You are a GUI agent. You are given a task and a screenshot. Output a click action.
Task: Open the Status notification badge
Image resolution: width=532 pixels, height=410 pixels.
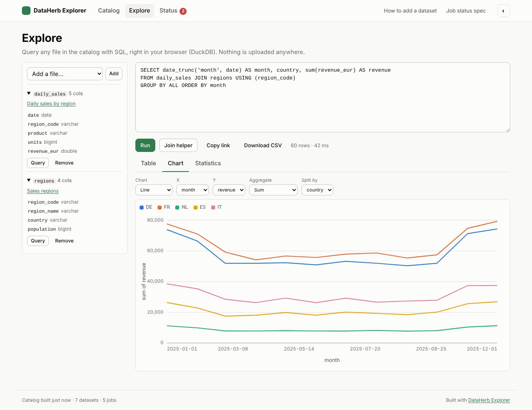click(x=183, y=11)
